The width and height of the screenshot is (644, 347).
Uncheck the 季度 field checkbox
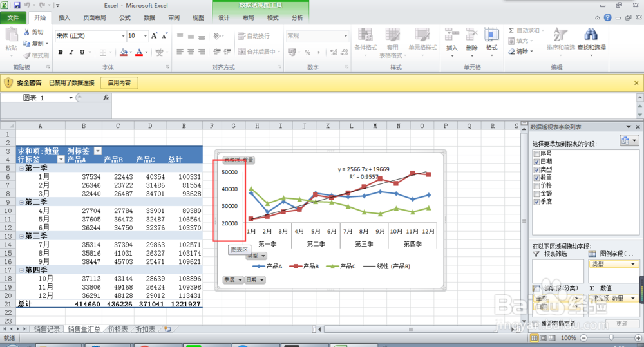coord(536,202)
